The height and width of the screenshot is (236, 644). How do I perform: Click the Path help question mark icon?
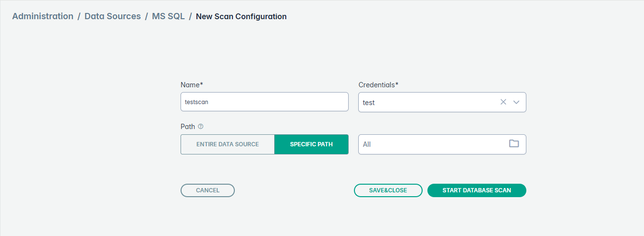pyautogui.click(x=201, y=127)
